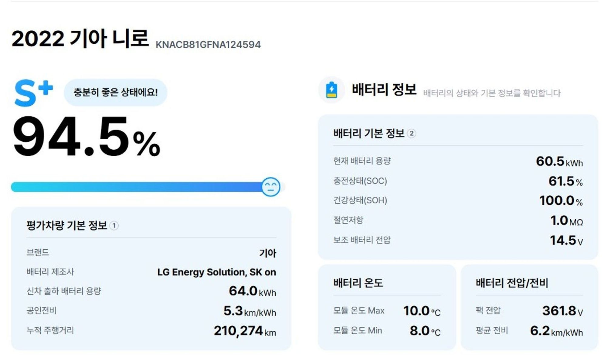Click the 361.8 V pack voltage value
The image size is (607, 364).
click(562, 311)
